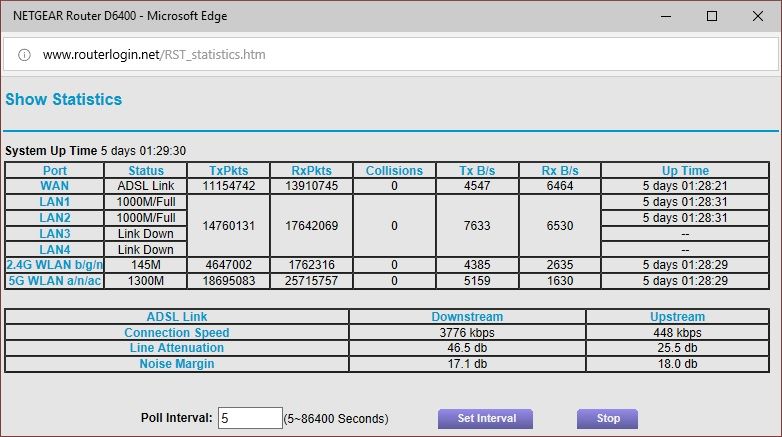Screen dimensions: 782x437
Task: Select the 5G WLAN a/n/ac label
Action: (x=55, y=282)
